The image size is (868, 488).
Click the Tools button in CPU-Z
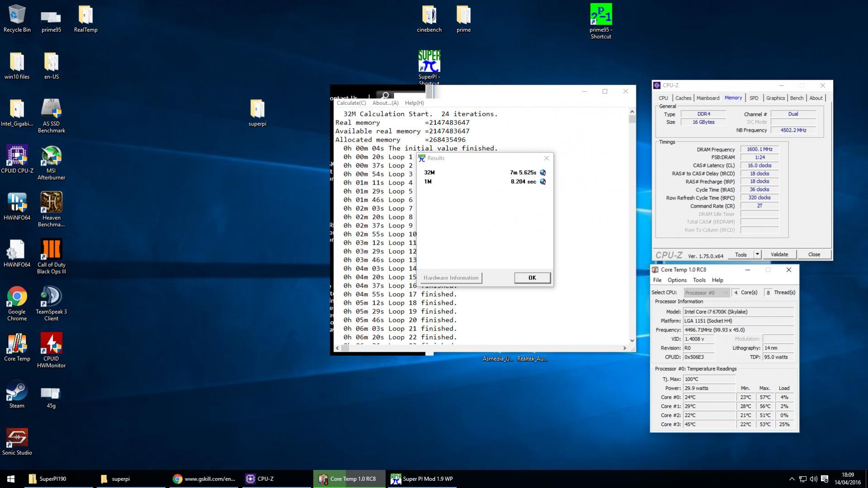pyautogui.click(x=741, y=255)
